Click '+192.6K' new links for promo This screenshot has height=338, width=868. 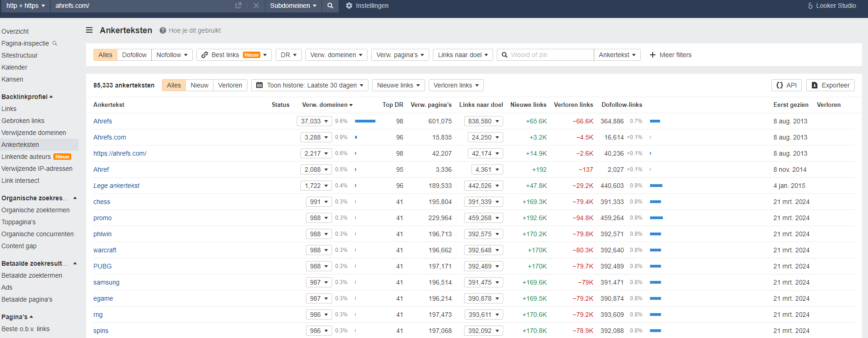click(x=535, y=218)
